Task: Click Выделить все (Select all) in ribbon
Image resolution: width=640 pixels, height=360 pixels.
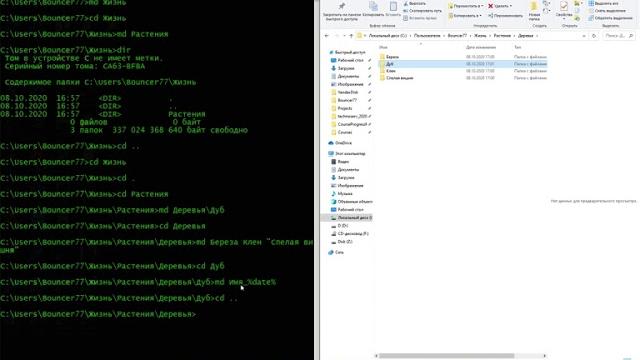Action: (603, 4)
